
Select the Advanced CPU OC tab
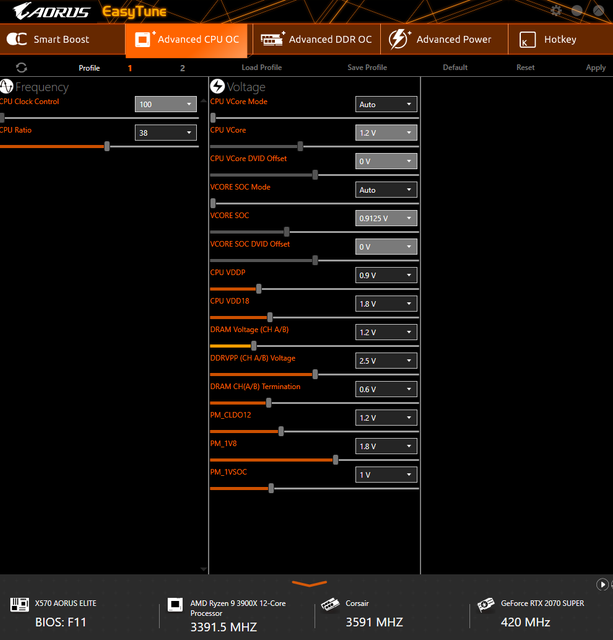(x=187, y=40)
